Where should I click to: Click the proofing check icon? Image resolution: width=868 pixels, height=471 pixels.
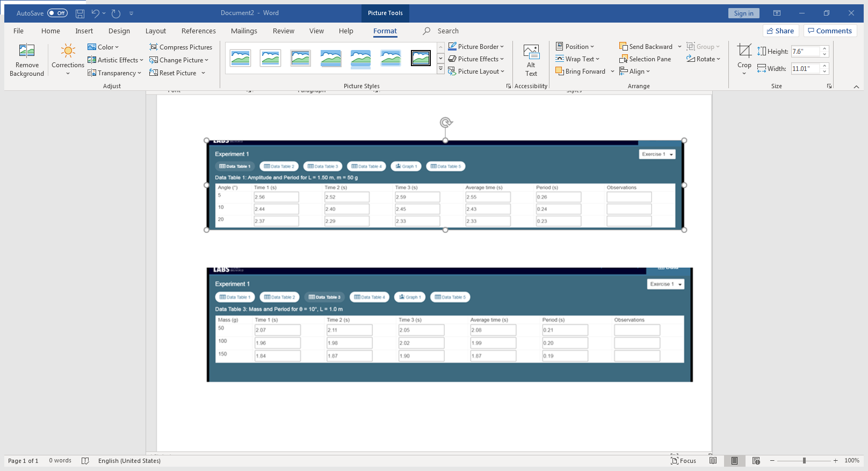tap(85, 461)
